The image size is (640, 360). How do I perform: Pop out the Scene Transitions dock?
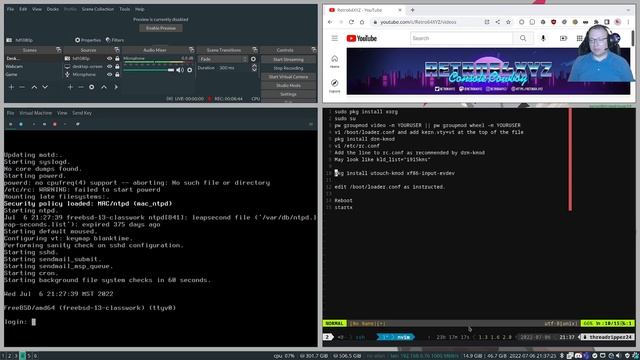255,50
